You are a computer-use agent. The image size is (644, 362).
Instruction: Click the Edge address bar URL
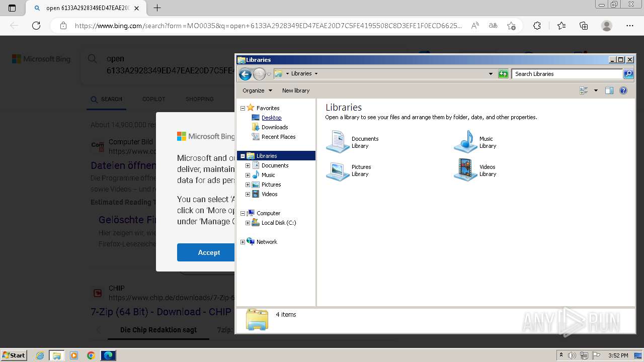click(268, 26)
